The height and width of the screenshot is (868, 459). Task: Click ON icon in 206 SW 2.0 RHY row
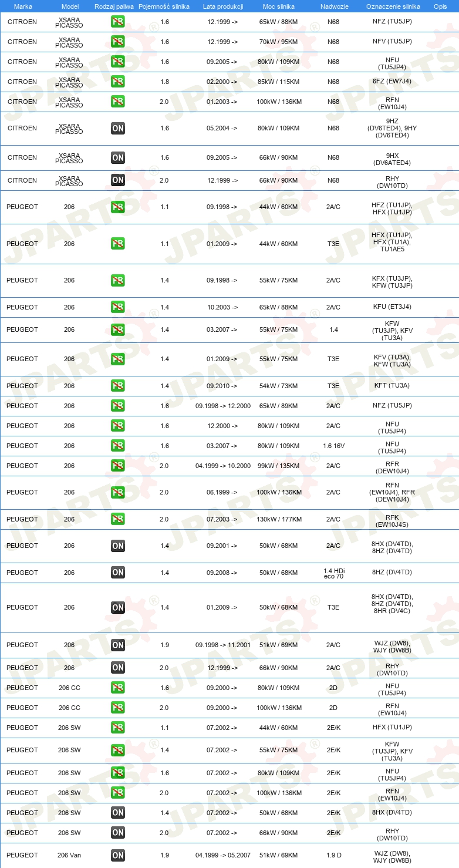coord(118,833)
